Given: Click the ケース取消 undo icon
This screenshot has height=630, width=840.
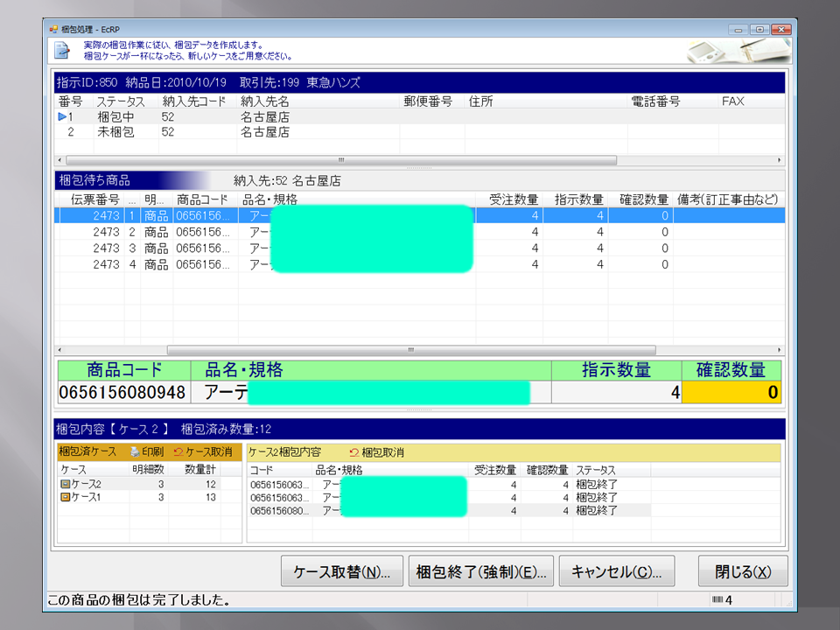Looking at the screenshot, I should pyautogui.click(x=178, y=452).
